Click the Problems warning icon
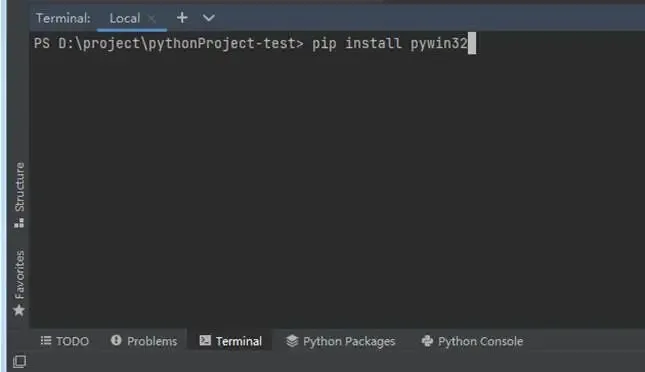This screenshot has height=372, width=645. (116, 340)
